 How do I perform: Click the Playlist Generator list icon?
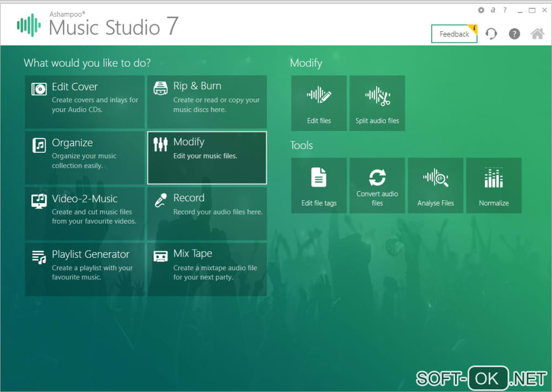click(39, 257)
